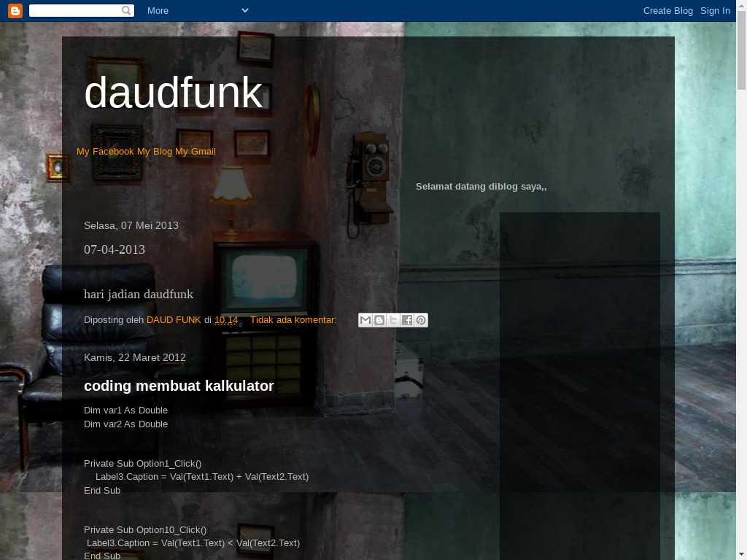
Task: Focus the Blogger search input field
Action: click(75, 10)
